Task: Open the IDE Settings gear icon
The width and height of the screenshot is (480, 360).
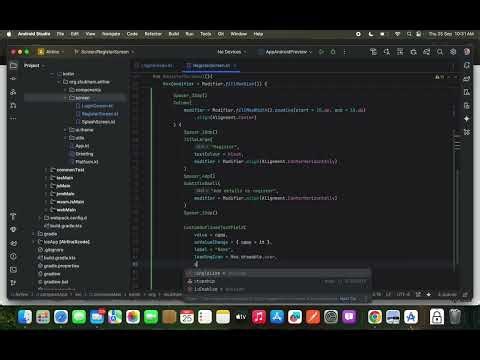Action: [453, 52]
